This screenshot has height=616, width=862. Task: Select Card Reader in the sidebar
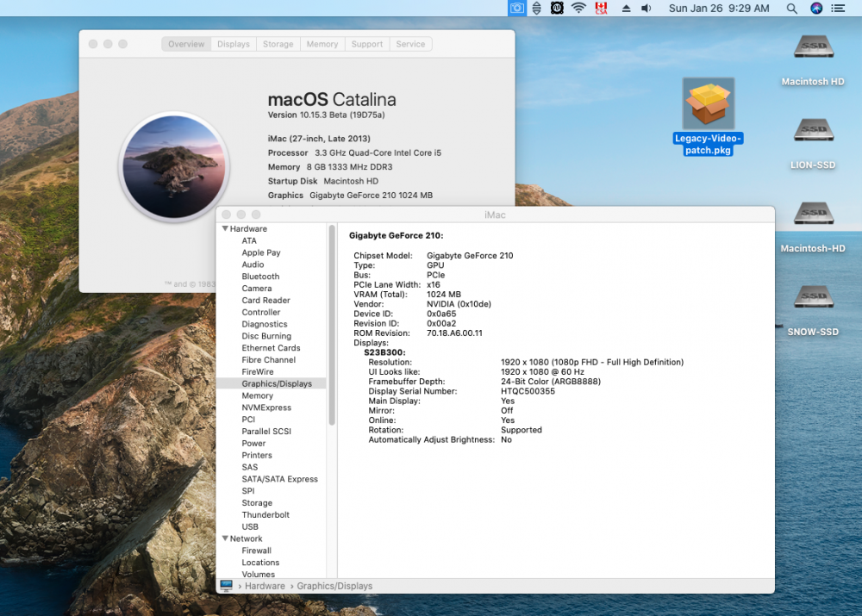click(266, 300)
